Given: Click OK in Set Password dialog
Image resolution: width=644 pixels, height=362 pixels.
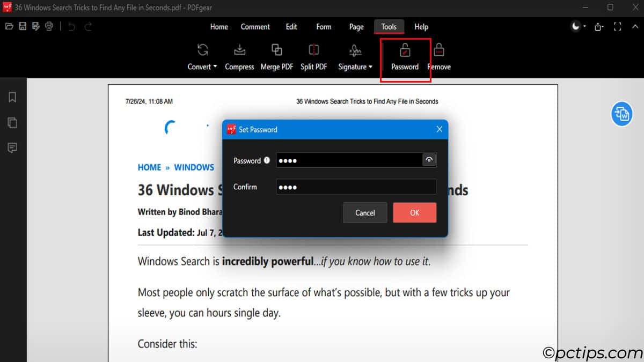Looking at the screenshot, I should tap(415, 213).
